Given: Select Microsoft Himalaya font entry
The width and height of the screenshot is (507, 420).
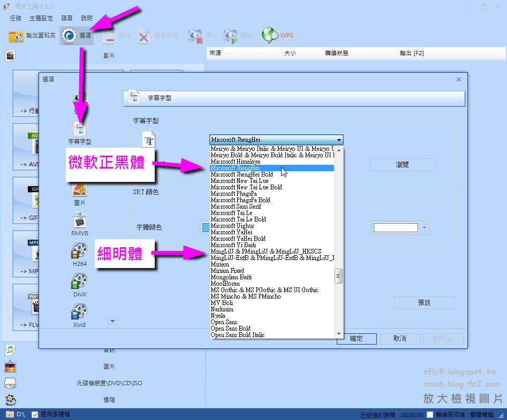Looking at the screenshot, I should pyautogui.click(x=272, y=162).
